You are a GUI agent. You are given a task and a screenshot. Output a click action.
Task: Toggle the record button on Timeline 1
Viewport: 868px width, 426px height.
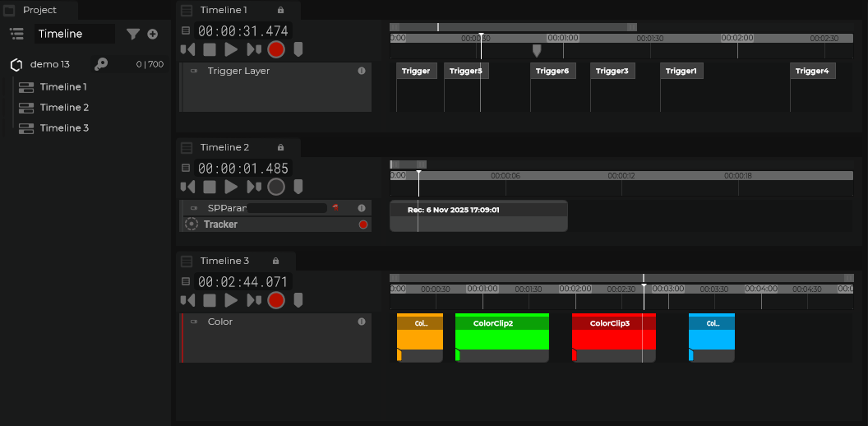(x=276, y=49)
